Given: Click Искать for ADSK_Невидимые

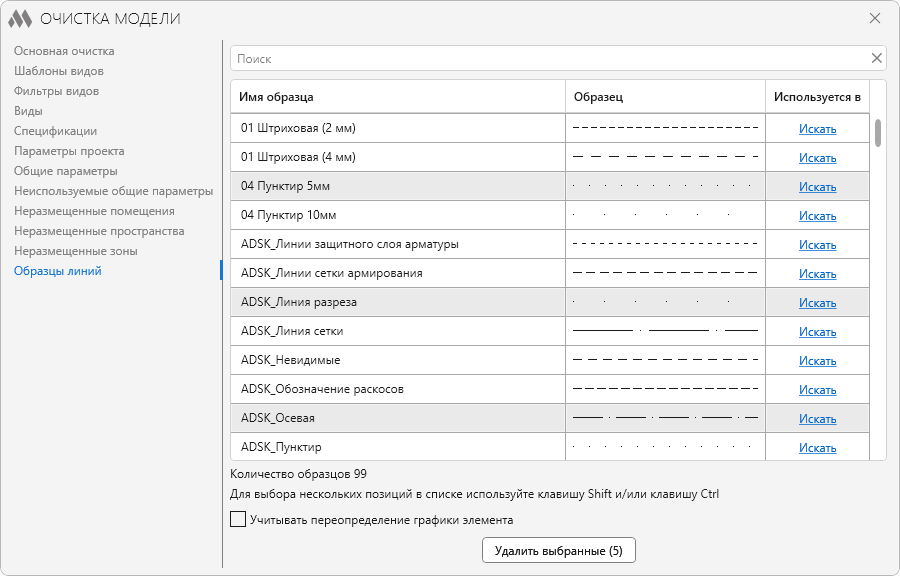Looking at the screenshot, I should click(x=817, y=361).
